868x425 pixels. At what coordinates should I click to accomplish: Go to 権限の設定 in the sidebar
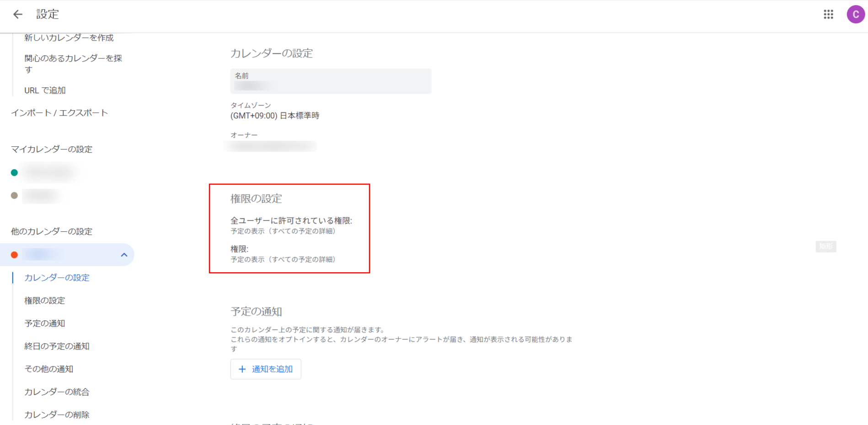point(45,301)
